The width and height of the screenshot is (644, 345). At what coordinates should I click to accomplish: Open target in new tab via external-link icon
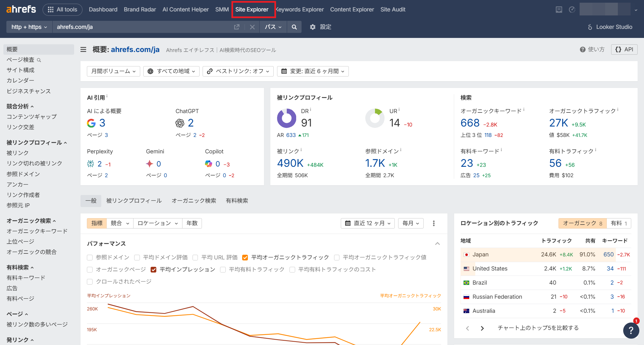(237, 27)
